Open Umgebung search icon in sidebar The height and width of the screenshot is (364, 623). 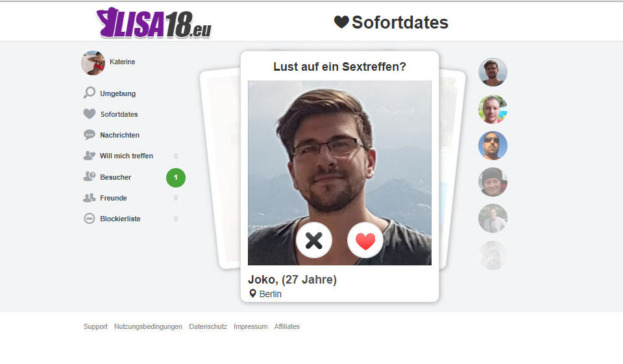point(90,93)
